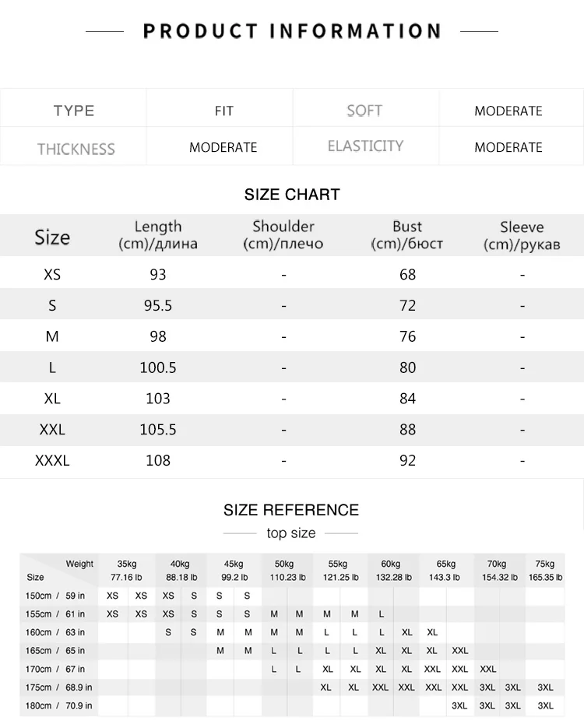The height and width of the screenshot is (728, 584).
Task: Click the FIT value cell
Action: (223, 111)
